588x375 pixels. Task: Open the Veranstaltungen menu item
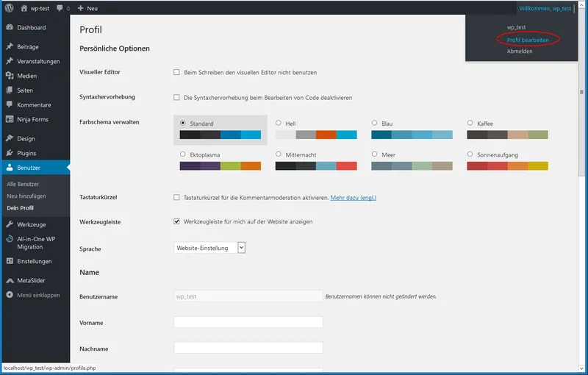tap(38, 61)
